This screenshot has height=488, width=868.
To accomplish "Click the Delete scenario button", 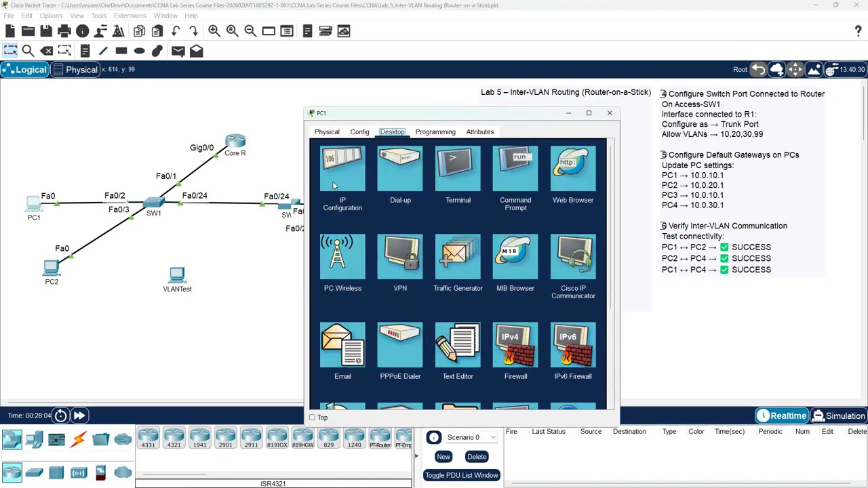I will tap(477, 457).
